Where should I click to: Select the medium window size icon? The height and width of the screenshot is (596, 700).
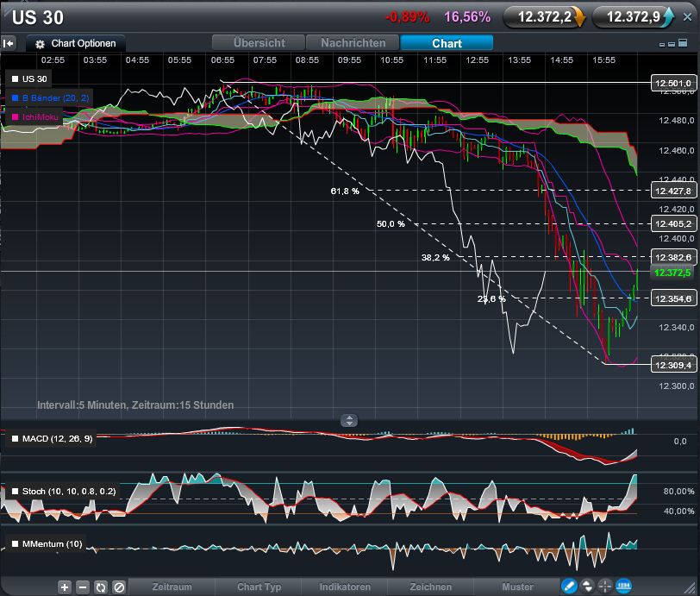pyautogui.click(x=672, y=44)
